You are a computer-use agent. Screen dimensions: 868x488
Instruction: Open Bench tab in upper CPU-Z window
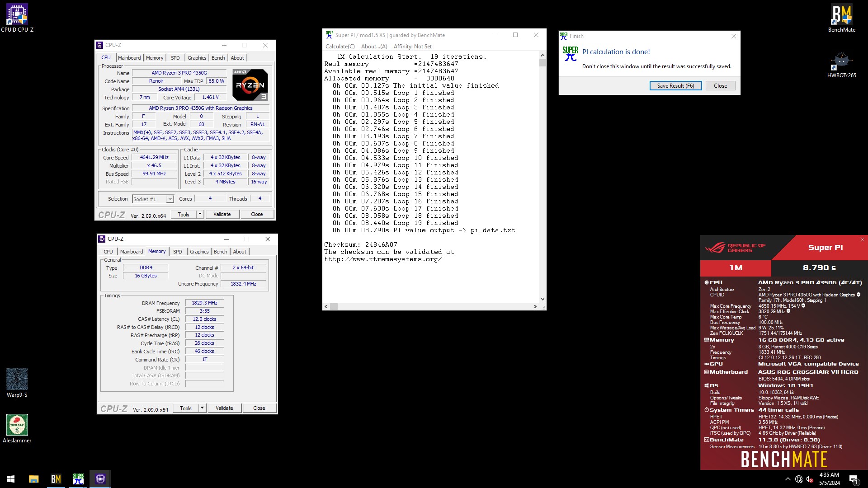pyautogui.click(x=218, y=58)
